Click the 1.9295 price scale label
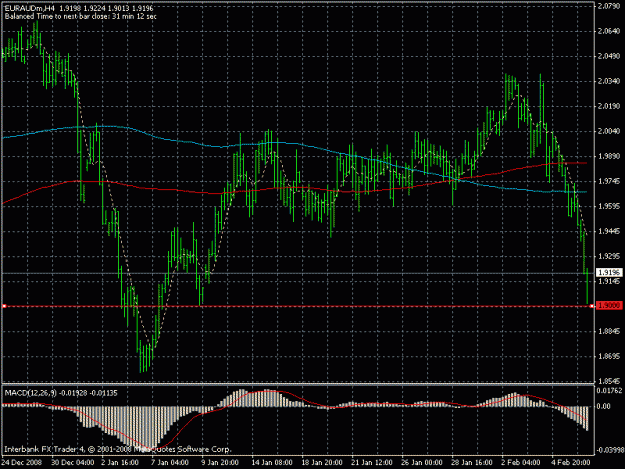Viewport: 625px width, 469px height. coord(609,256)
